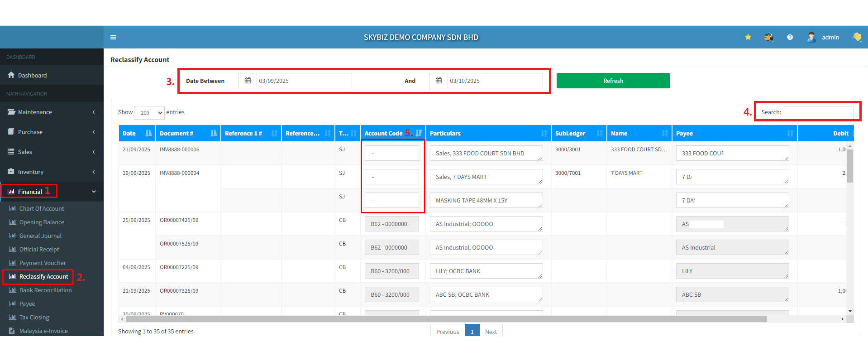This screenshot has width=868, height=347.
Task: Click the Dashboard home icon
Action: (11, 75)
